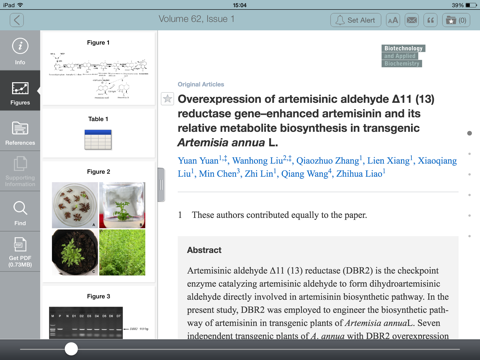Download the article via Get PDF
The width and height of the screenshot is (480, 360).
pos(20,252)
